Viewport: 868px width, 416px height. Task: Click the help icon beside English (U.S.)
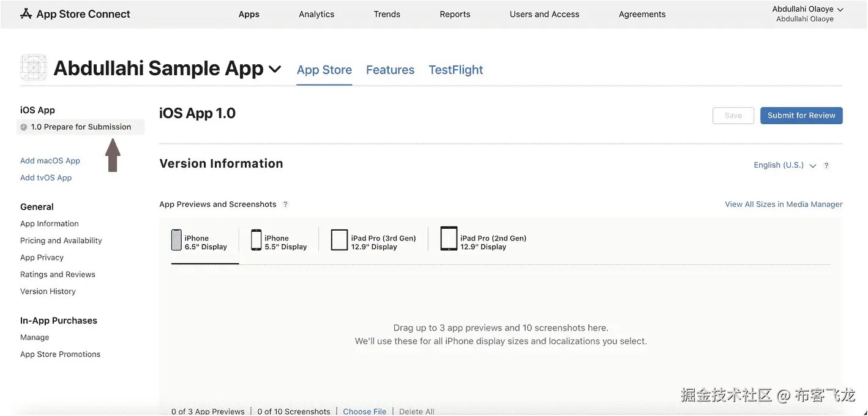click(x=826, y=166)
